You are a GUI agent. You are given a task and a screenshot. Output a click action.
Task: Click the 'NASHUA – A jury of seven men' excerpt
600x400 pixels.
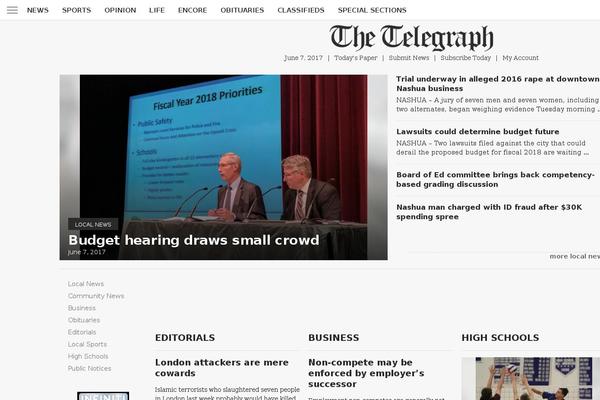tap(497, 104)
